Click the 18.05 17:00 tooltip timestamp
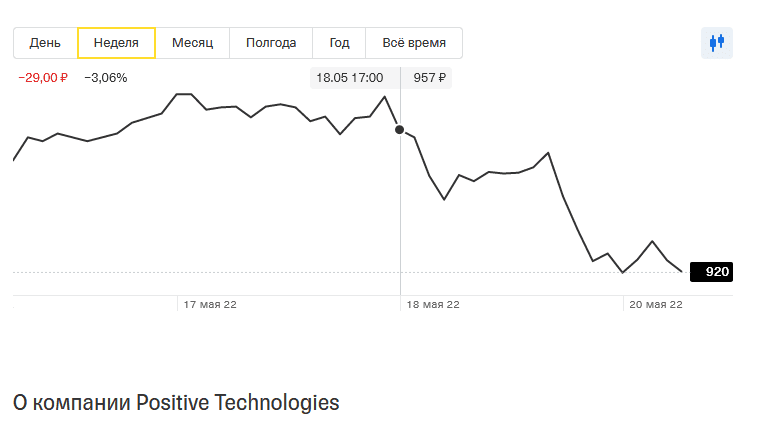767x425 pixels. pos(350,78)
